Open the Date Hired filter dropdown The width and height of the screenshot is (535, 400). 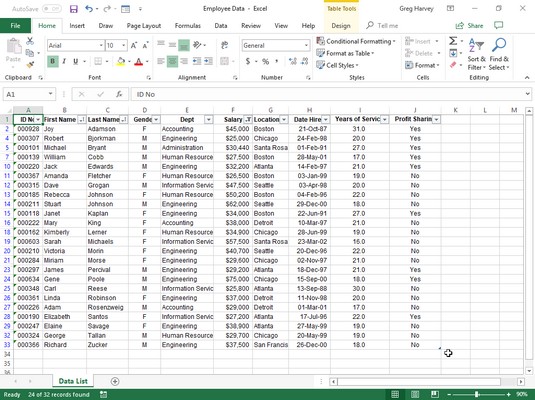coord(326,119)
